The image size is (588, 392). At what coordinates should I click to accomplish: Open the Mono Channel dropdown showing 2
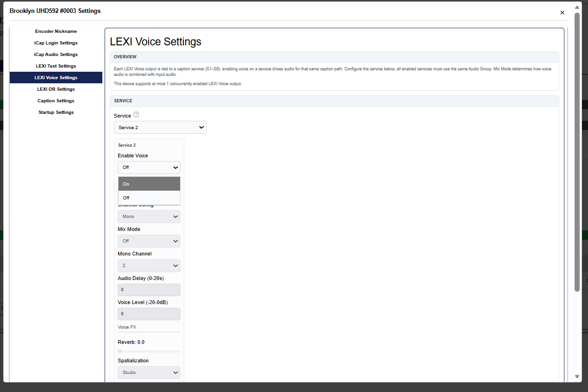tap(149, 266)
